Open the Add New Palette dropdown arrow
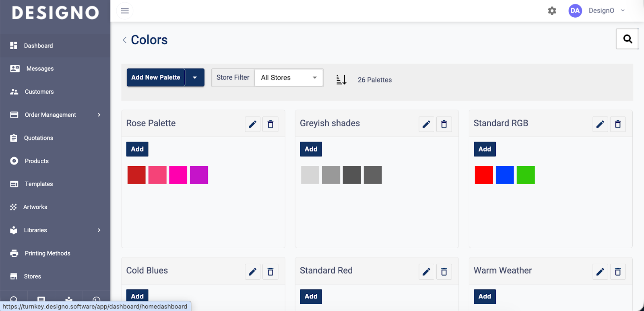The image size is (644, 311). point(195,78)
